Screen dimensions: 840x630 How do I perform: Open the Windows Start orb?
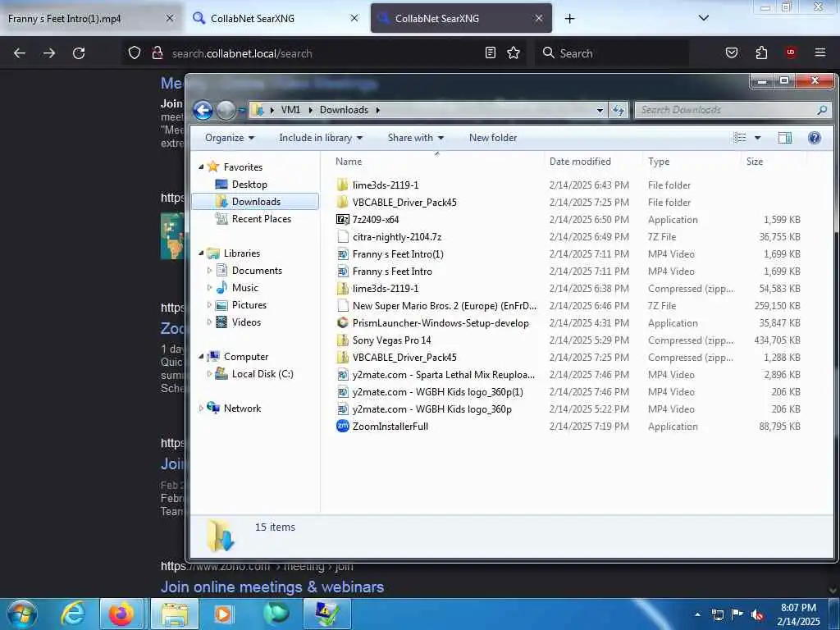(x=22, y=614)
